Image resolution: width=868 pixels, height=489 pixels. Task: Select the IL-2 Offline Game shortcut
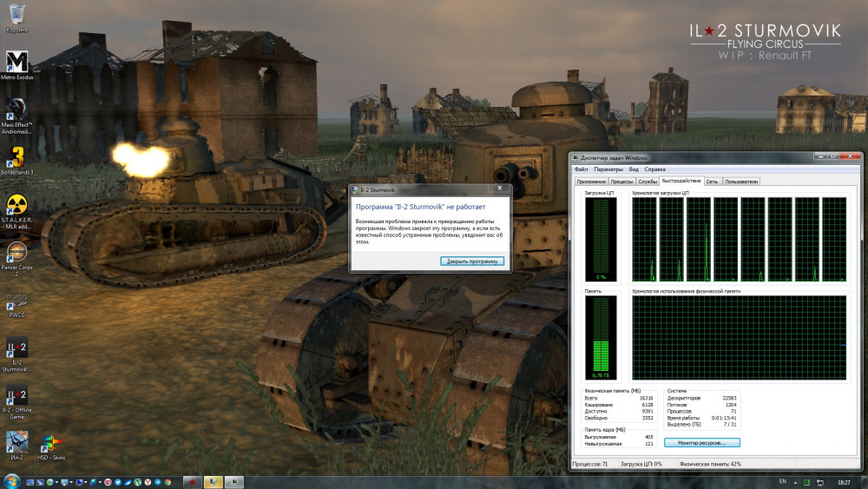[16, 395]
